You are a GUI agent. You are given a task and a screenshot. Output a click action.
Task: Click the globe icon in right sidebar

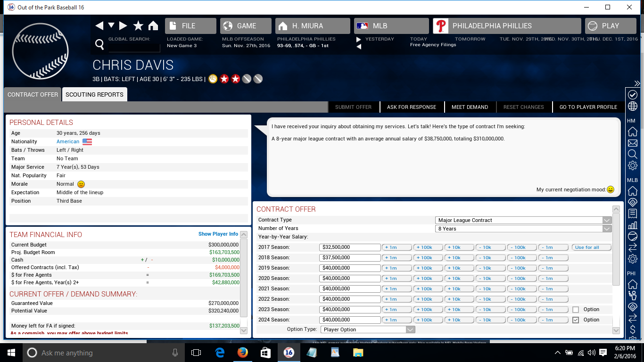click(633, 106)
